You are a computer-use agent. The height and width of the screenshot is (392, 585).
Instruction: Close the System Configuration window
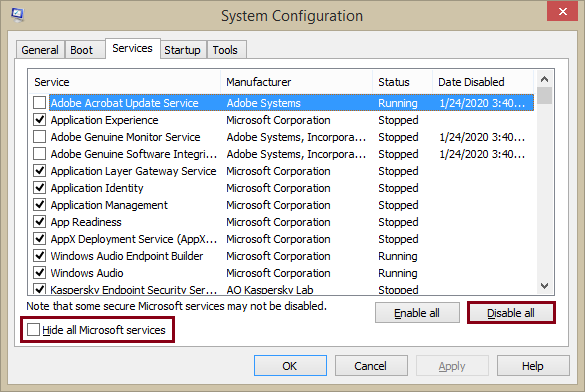pos(563,12)
